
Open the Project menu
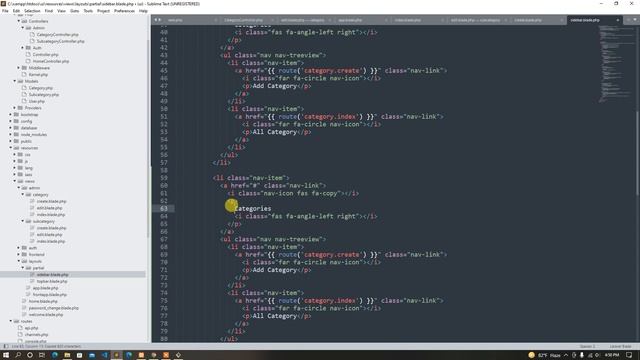[103, 11]
